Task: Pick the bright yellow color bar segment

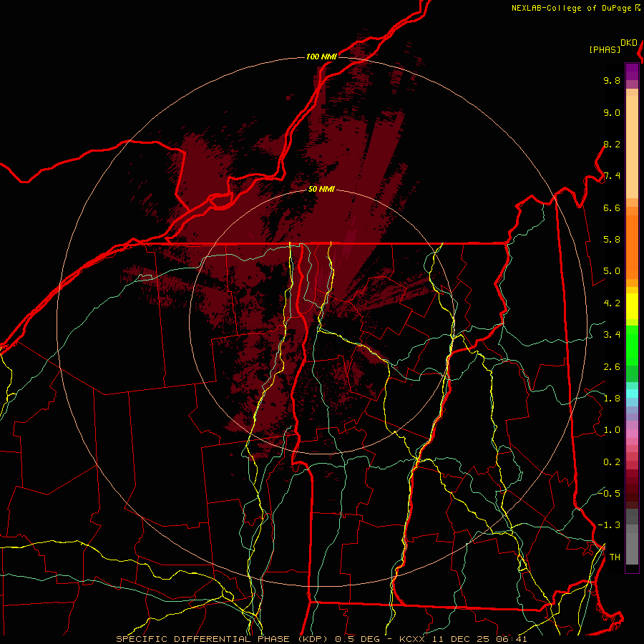Action: [632, 306]
